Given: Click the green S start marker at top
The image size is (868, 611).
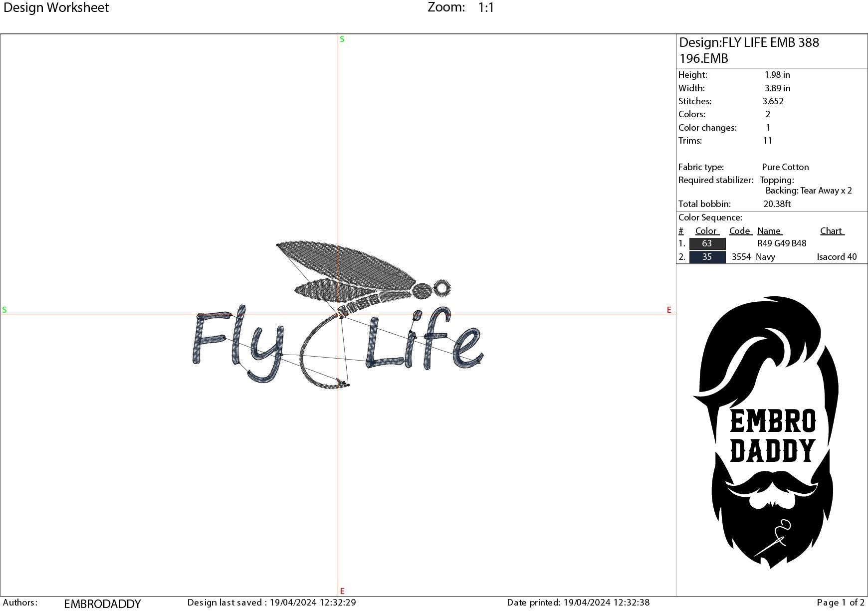Looking at the screenshot, I should [341, 38].
